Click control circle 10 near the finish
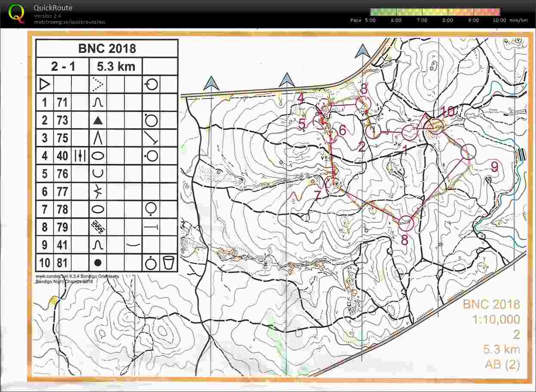Image resolution: width=536 pixels, height=392 pixels. [434, 127]
